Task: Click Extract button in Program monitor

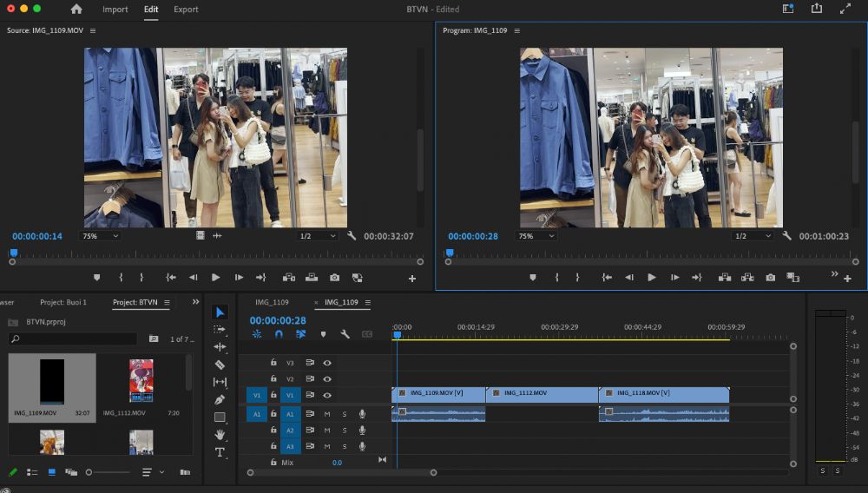Action: pyautogui.click(x=747, y=278)
